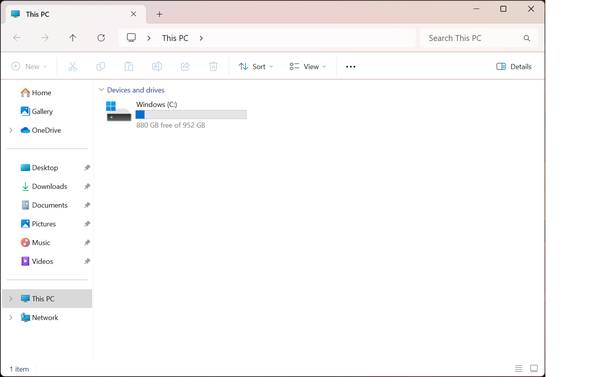Expand OneDrive in the sidebar

pos(11,130)
